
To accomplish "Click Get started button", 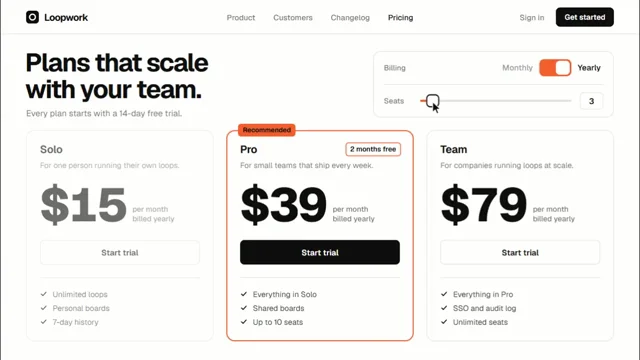I will pos(584,17).
